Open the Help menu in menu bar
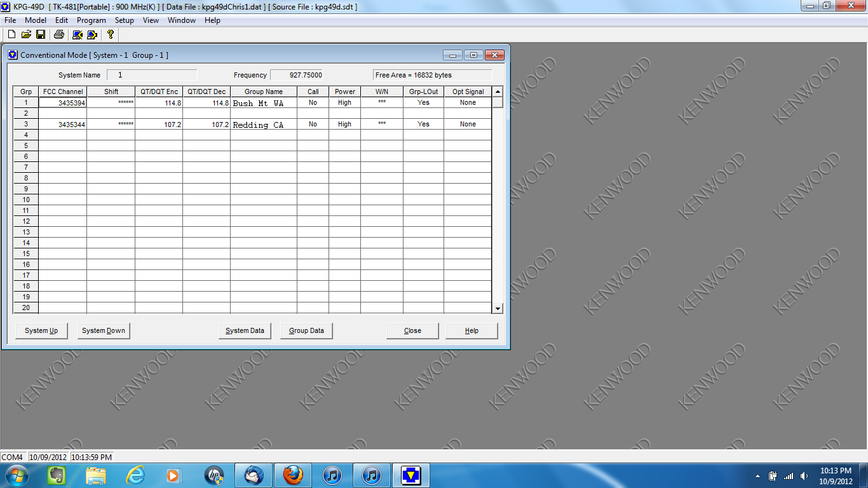Screen dimensions: 868x488 click(x=212, y=20)
